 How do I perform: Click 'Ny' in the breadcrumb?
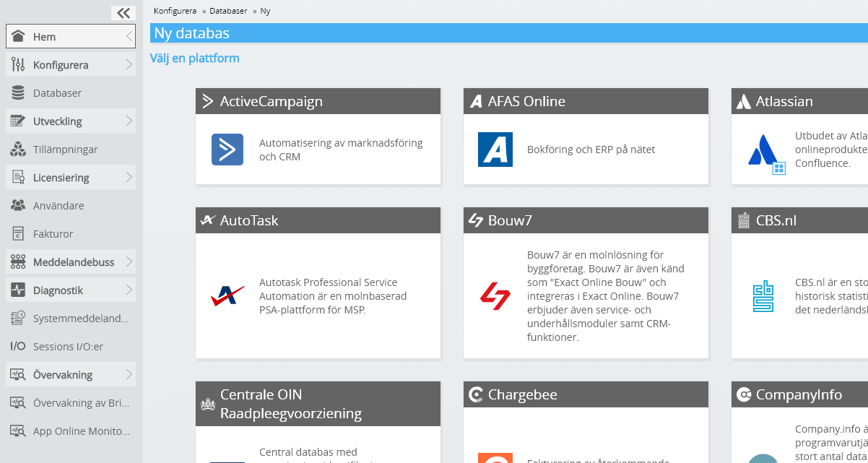pos(265,11)
